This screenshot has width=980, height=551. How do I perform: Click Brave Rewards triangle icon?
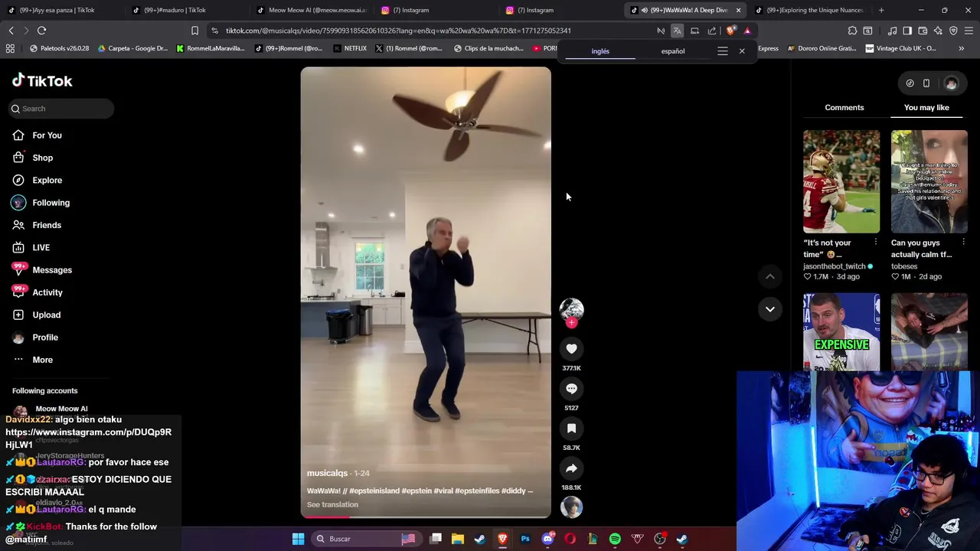(747, 31)
